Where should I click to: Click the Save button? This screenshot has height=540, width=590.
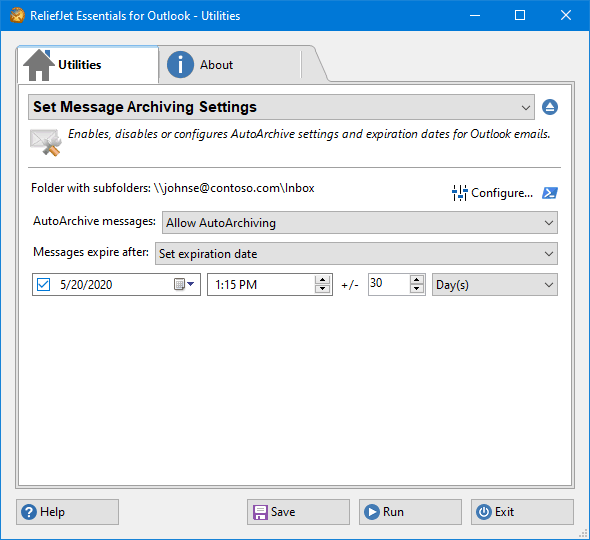click(x=298, y=512)
